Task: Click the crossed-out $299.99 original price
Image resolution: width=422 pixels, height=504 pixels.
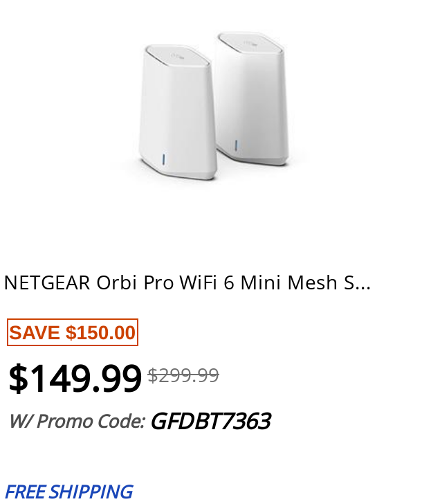Action: pos(183,375)
